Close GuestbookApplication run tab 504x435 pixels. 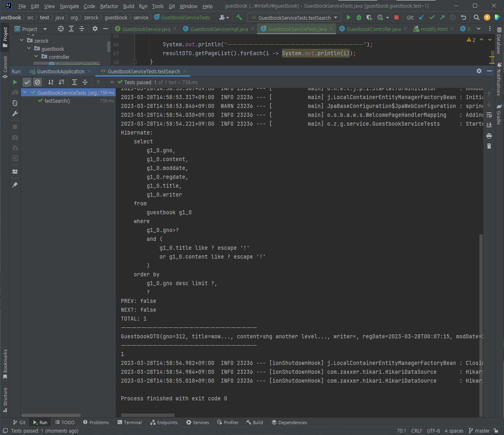pos(89,72)
